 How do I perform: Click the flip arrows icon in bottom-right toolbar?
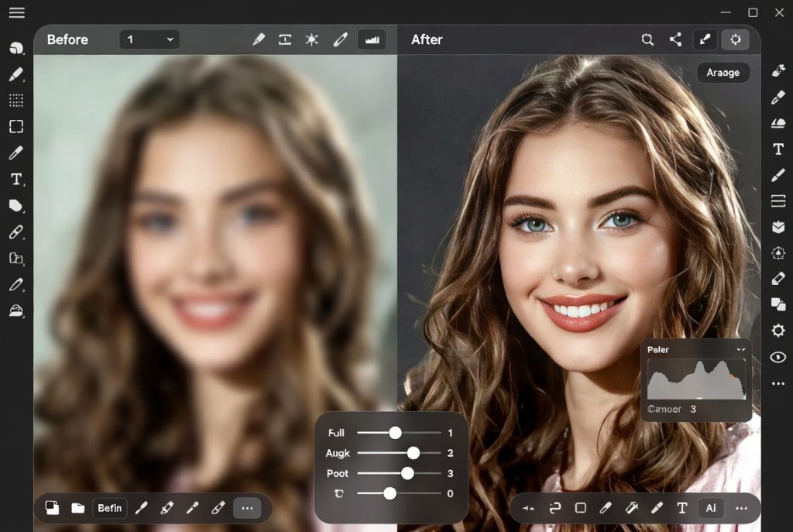[528, 508]
